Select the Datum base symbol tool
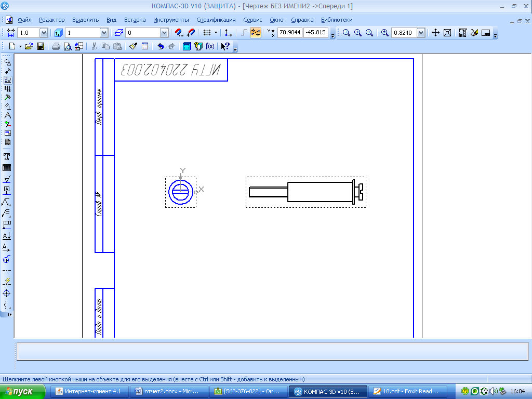Image resolution: width=532 pixels, height=399 pixels. (x=7, y=191)
